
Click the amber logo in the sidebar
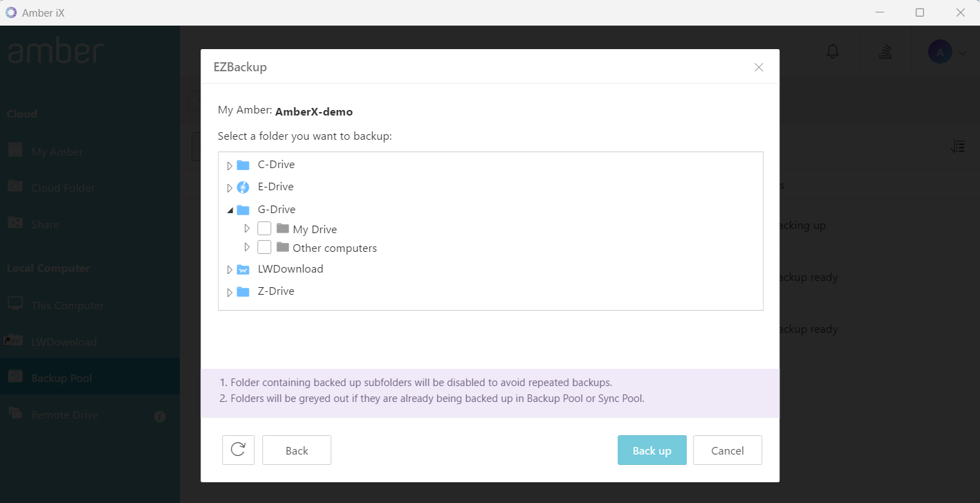click(x=56, y=52)
